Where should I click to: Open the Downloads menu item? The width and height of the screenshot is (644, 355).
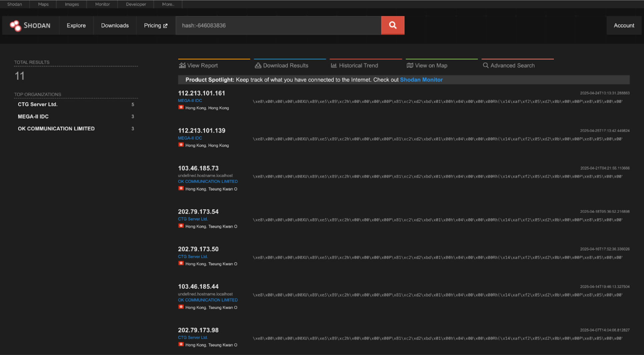tap(115, 25)
